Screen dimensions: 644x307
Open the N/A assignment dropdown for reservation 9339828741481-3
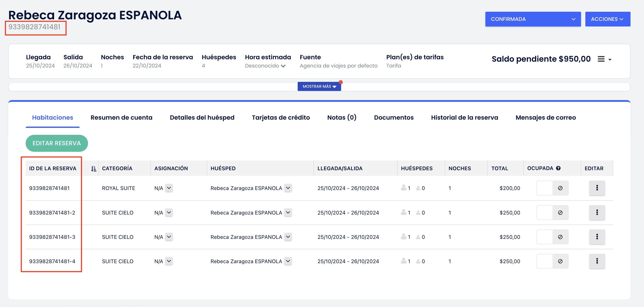[169, 237]
